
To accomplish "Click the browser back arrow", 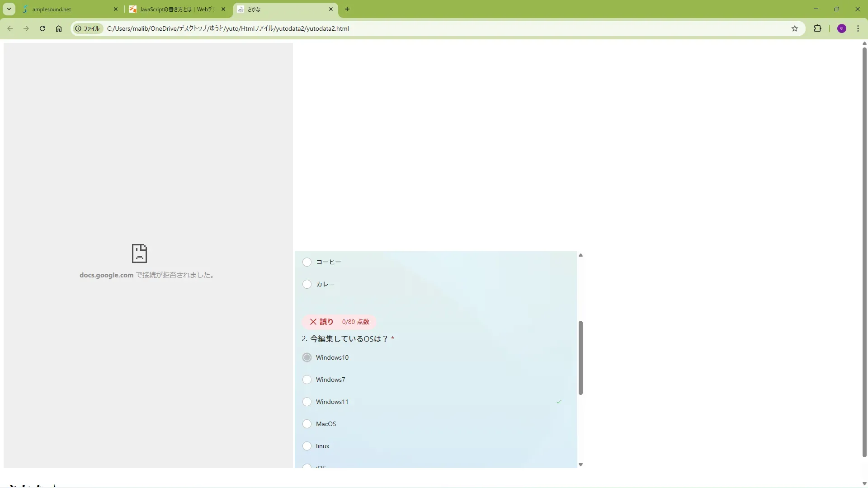I will [x=10, y=28].
